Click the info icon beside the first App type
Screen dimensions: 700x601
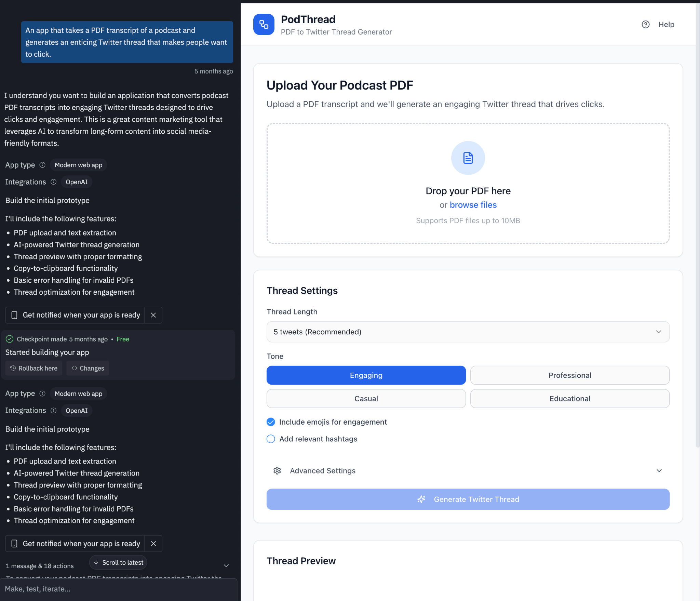coord(42,165)
